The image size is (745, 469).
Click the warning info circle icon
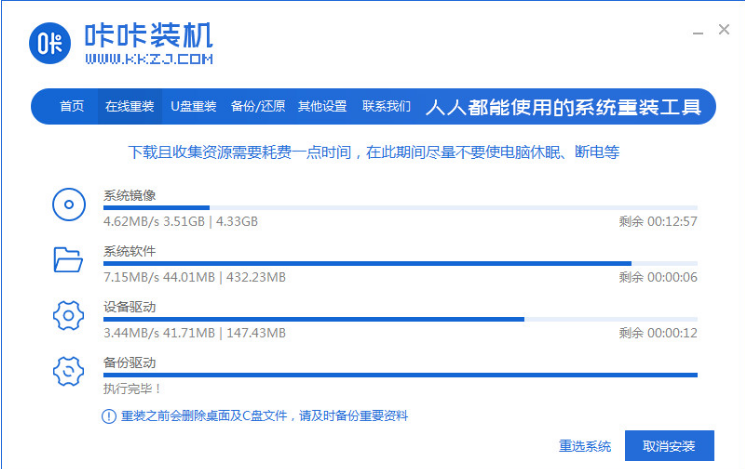pyautogui.click(x=108, y=415)
